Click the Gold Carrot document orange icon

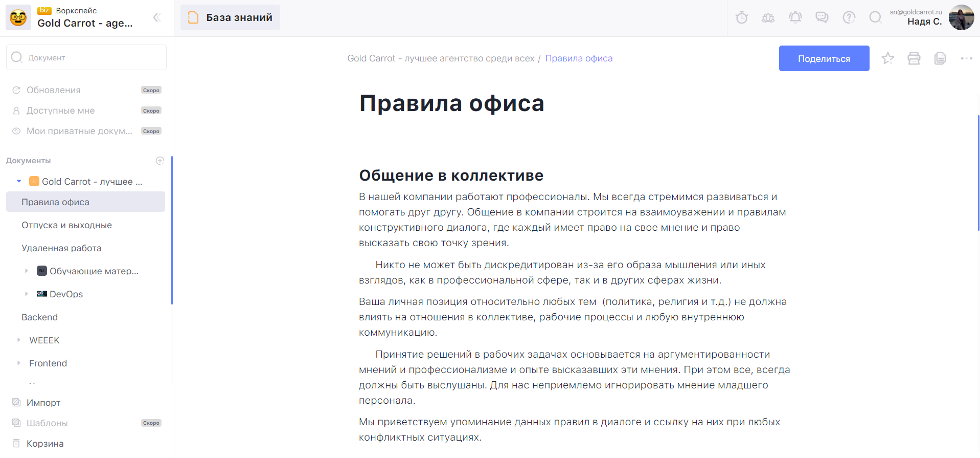pyautogui.click(x=34, y=181)
